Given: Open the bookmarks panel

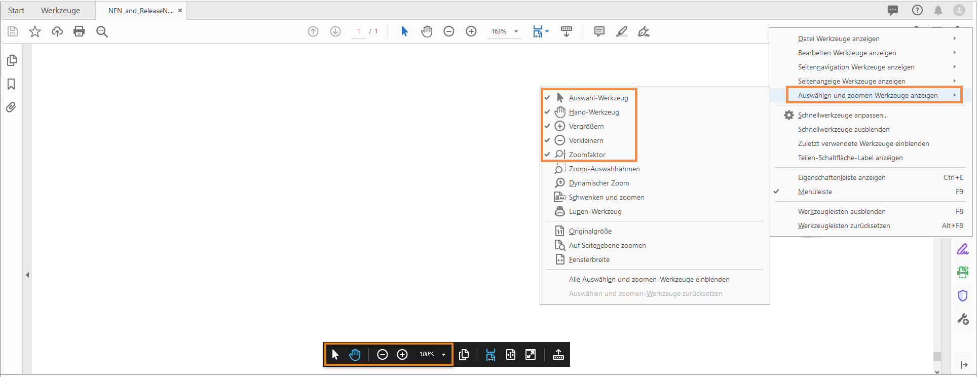Looking at the screenshot, I should pos(11,84).
